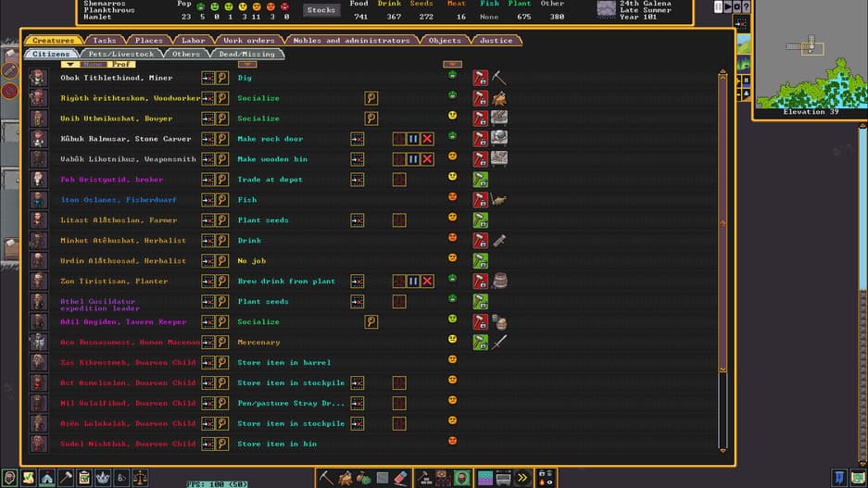Open the justice scales icon in bottom-left toolbar
This screenshot has height=488, width=868.
(x=140, y=478)
